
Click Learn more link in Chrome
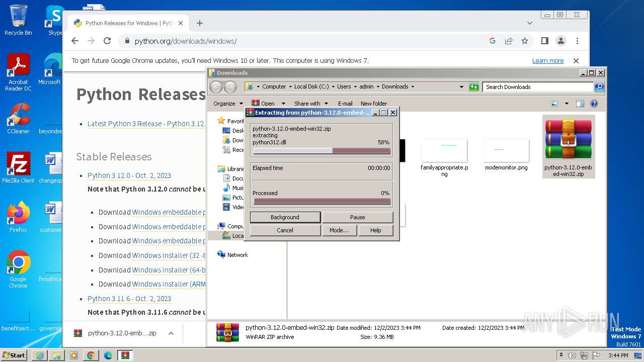[548, 61]
